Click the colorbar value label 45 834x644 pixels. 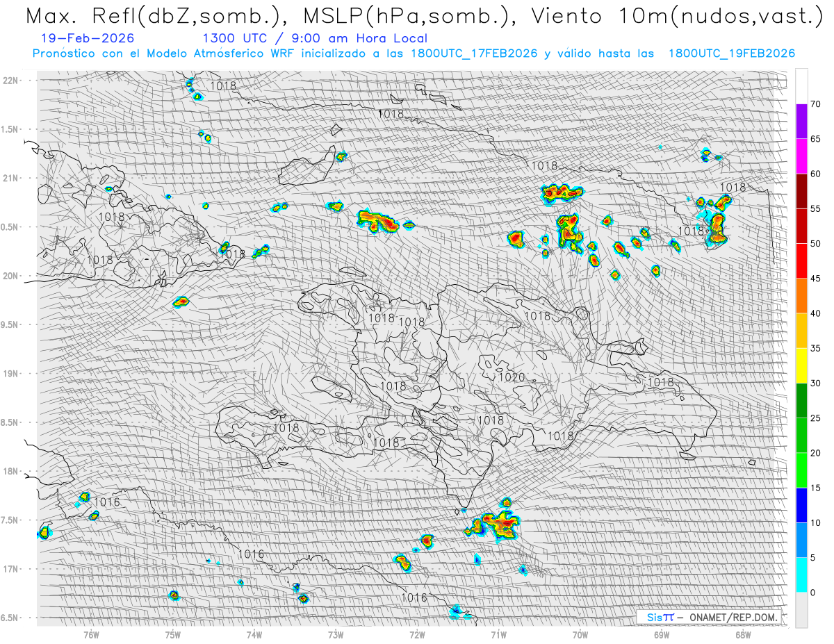point(815,279)
